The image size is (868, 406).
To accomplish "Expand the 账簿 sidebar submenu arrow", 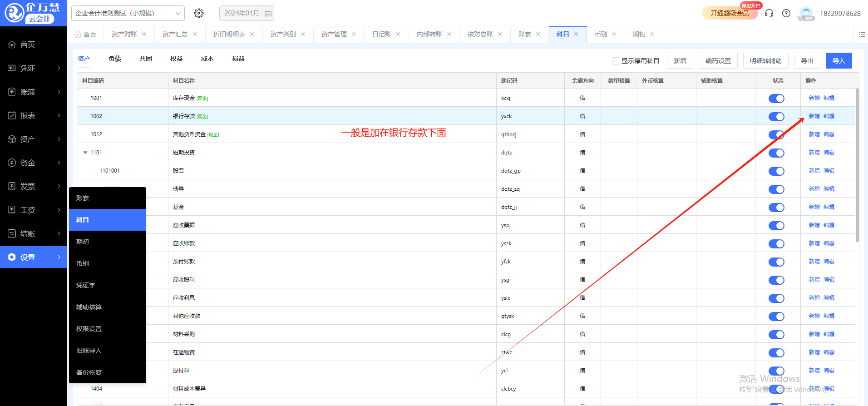I will click(59, 92).
